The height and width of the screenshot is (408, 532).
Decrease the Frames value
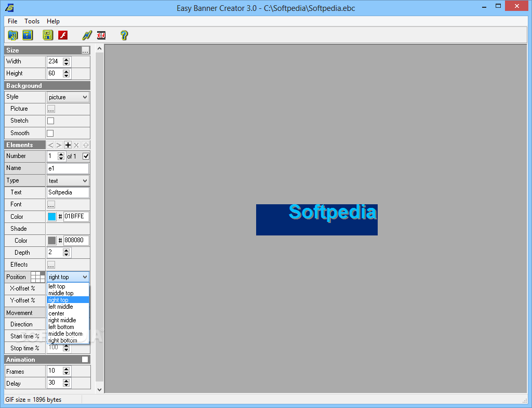pos(66,373)
